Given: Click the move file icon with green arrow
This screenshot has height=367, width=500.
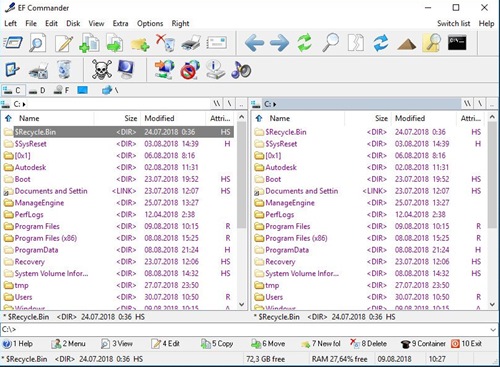Looking at the screenshot, I should 114,43.
